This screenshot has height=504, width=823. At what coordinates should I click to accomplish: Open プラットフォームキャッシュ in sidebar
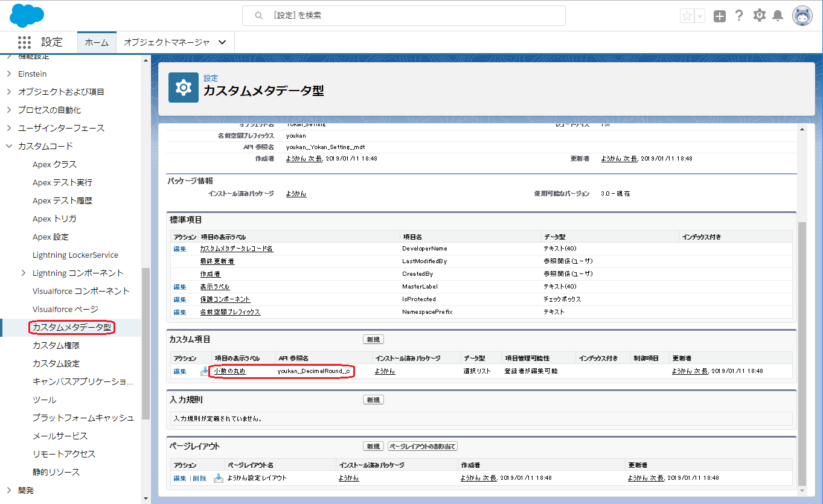[83, 418]
